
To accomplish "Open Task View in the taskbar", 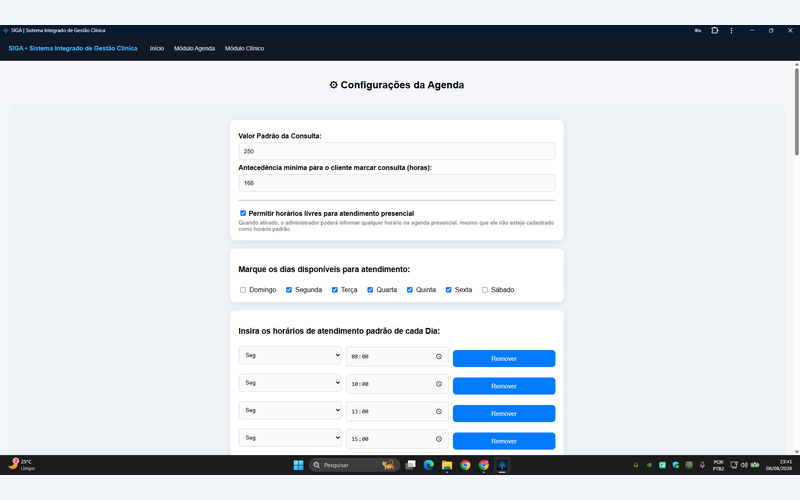I will (x=410, y=465).
